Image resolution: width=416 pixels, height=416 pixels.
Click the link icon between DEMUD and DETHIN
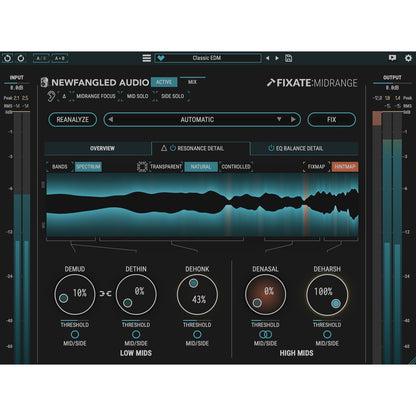(x=105, y=294)
